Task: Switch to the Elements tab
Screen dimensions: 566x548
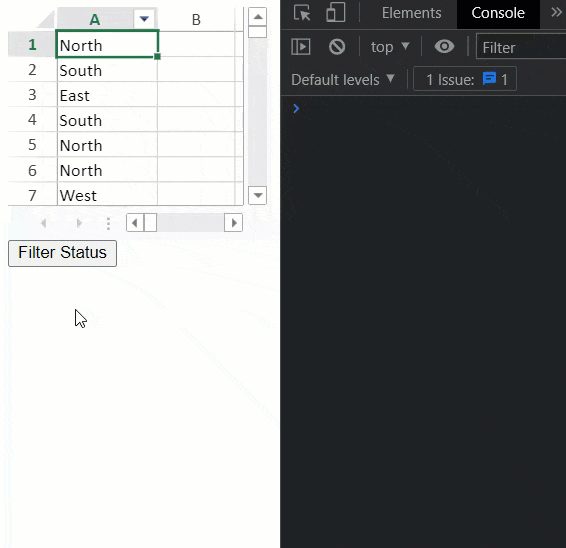Action: [x=412, y=13]
